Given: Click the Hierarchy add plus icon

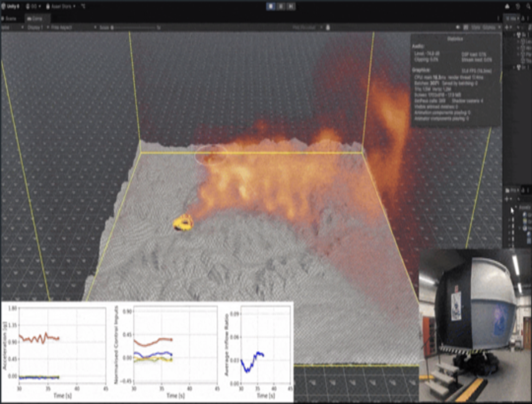Looking at the screenshot, I should (x=507, y=27).
